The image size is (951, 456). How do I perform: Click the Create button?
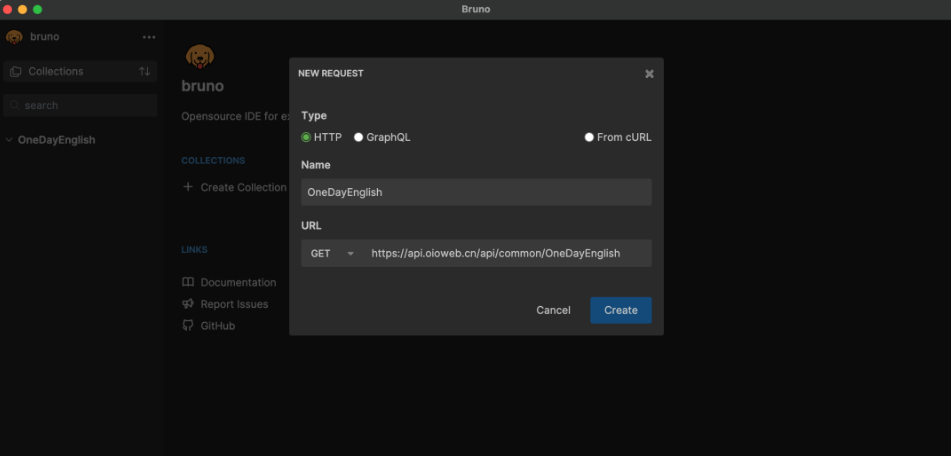(x=620, y=310)
